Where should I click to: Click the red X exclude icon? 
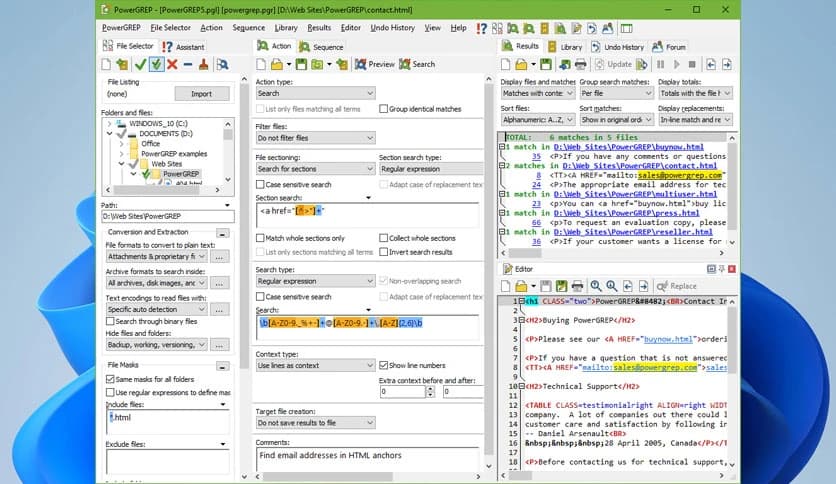(x=172, y=64)
